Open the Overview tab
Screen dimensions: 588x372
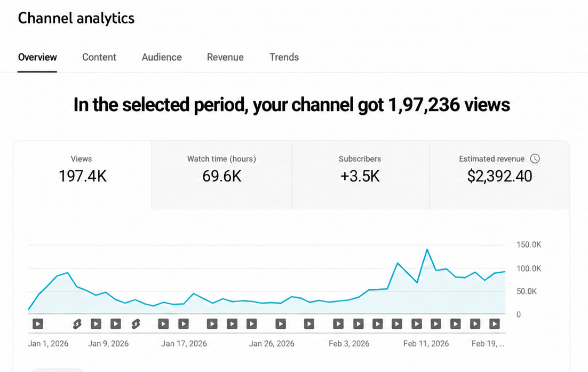pyautogui.click(x=37, y=58)
